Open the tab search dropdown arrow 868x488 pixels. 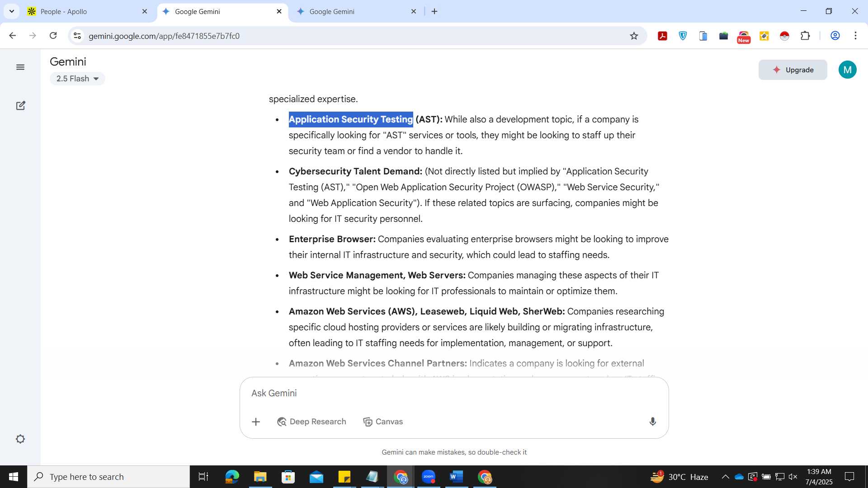12,11
